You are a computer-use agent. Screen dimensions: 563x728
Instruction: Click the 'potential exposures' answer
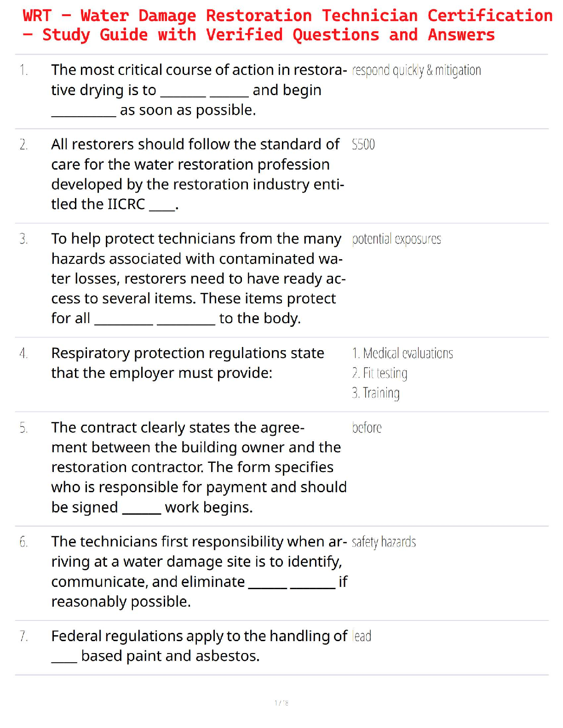(x=396, y=239)
